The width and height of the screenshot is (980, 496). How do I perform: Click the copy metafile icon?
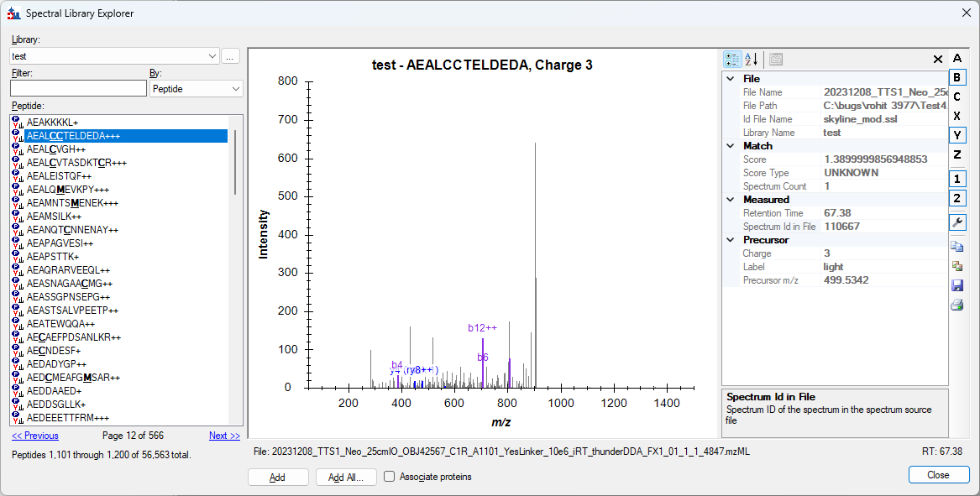(957, 266)
